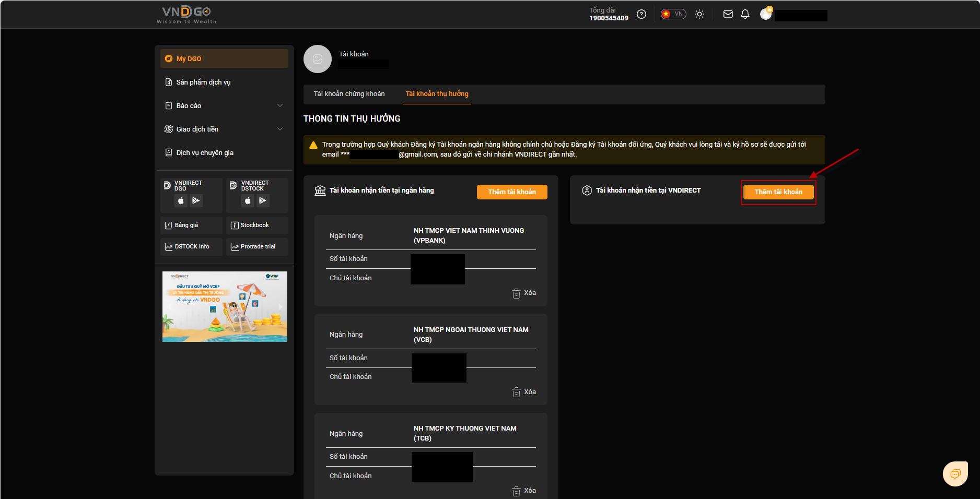Open Stockbook shortcut
Image resolution: width=980 pixels, height=499 pixels.
pos(257,225)
